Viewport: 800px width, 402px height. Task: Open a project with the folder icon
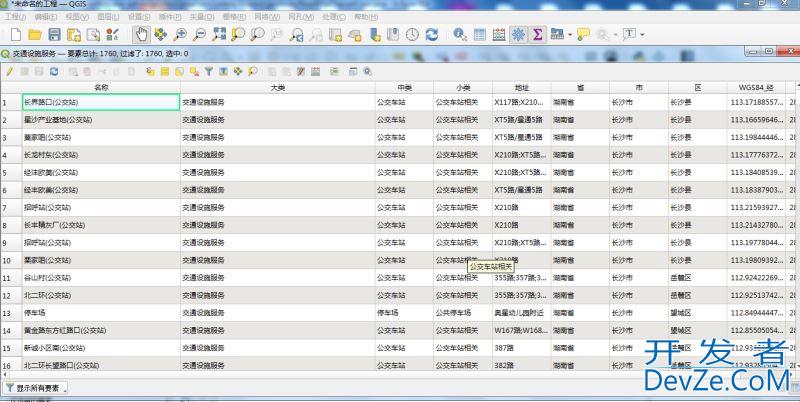coord(35,34)
